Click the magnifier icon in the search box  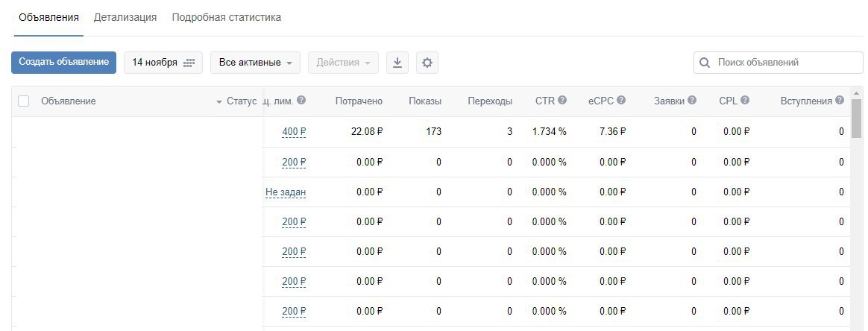[x=705, y=63]
